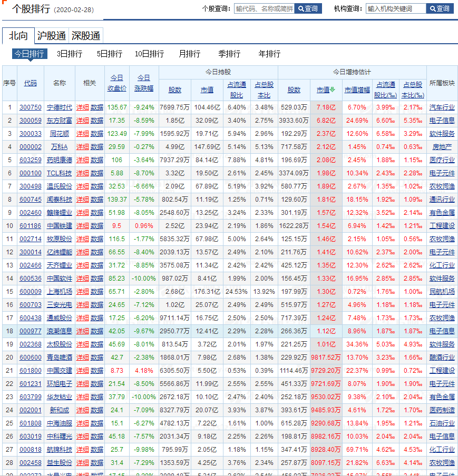458x476 pixels.
Task: Open stock code 600009 link
Action: coord(31,291)
